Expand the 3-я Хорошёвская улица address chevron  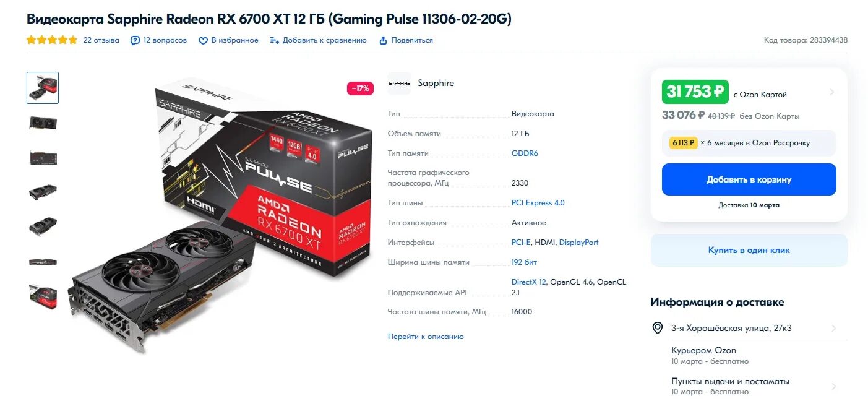point(833,329)
